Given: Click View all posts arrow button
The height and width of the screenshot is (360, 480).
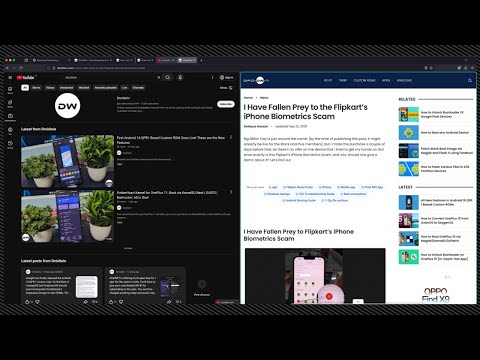Looking at the screenshot, I should [202, 284].
